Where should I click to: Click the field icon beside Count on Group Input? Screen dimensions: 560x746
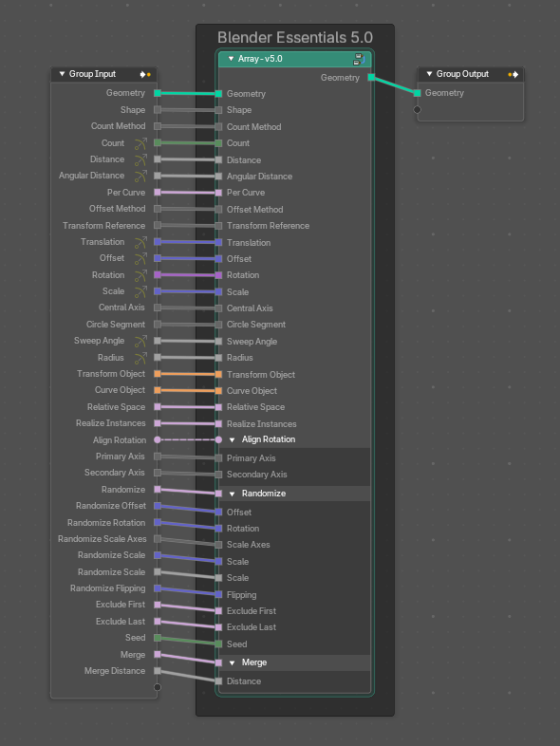click(x=140, y=143)
